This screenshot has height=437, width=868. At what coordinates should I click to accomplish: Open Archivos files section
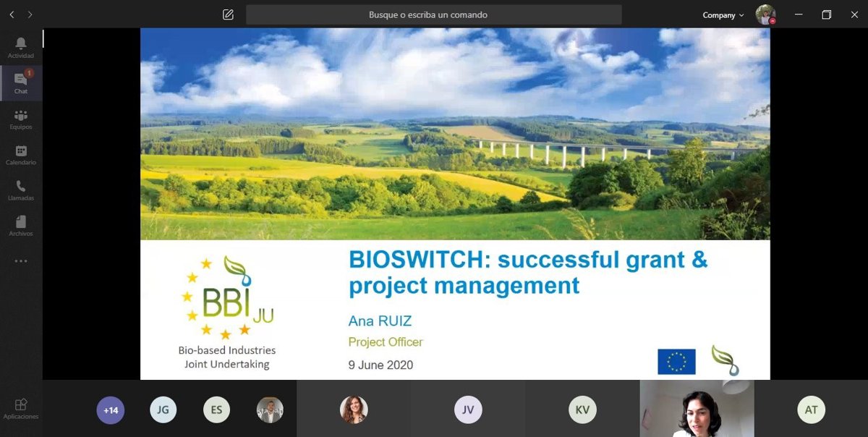pyautogui.click(x=21, y=226)
